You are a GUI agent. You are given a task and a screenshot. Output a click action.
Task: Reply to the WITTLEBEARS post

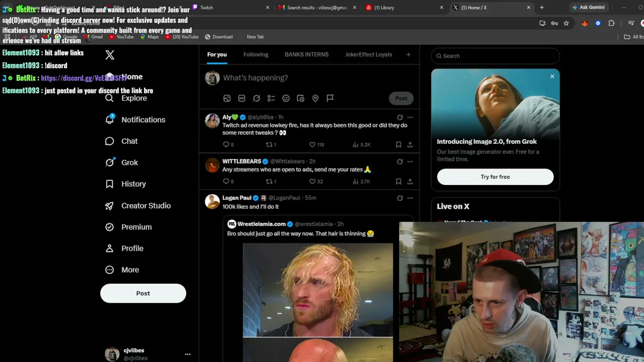pyautogui.click(x=228, y=182)
